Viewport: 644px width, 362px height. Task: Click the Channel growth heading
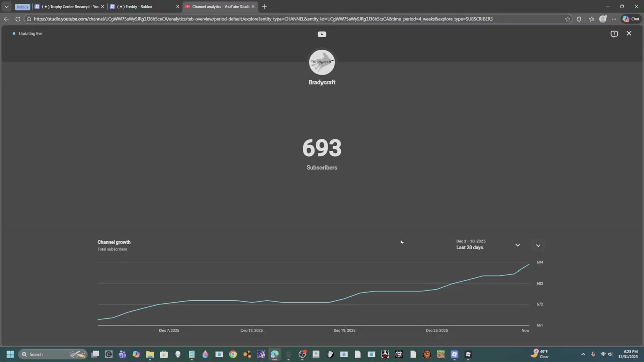(114, 242)
